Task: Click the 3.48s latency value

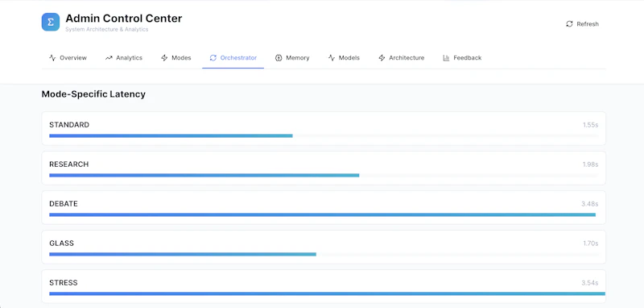Action: coord(590,203)
